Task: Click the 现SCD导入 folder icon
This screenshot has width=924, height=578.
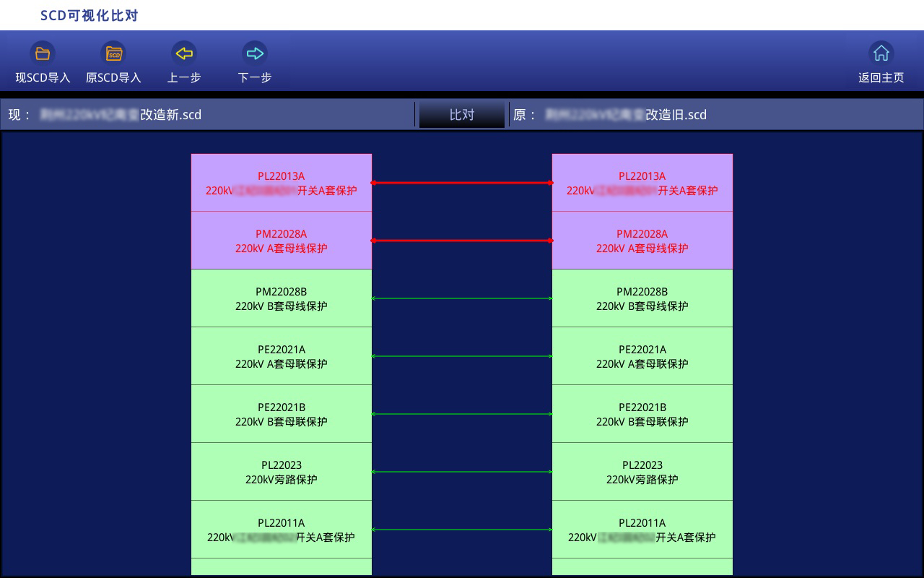Action: (43, 53)
